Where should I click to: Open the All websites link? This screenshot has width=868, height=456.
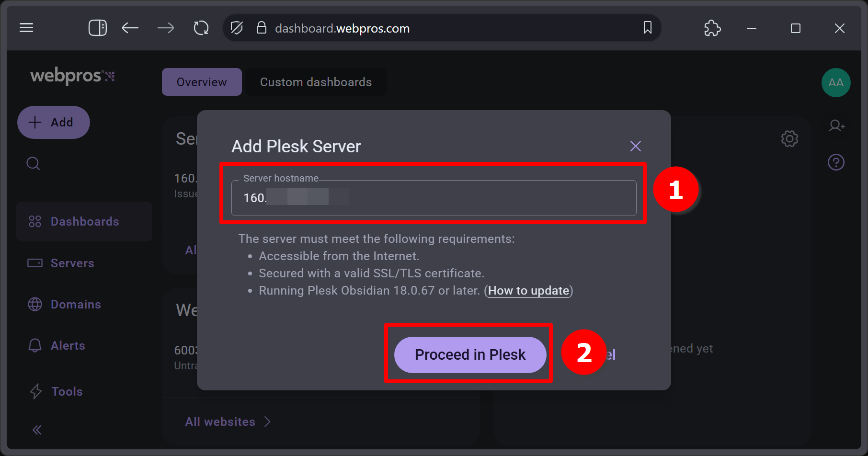coord(220,422)
